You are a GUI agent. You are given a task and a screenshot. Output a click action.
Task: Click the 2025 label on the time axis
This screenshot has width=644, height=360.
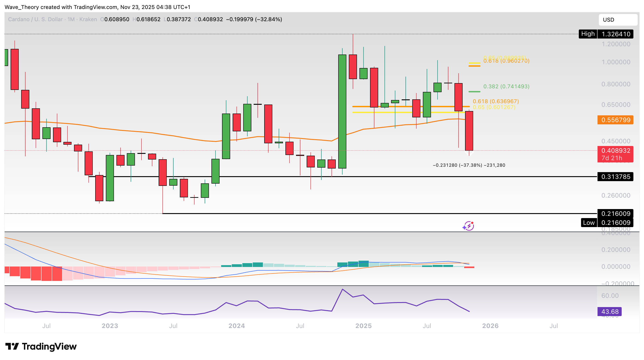[x=363, y=326]
